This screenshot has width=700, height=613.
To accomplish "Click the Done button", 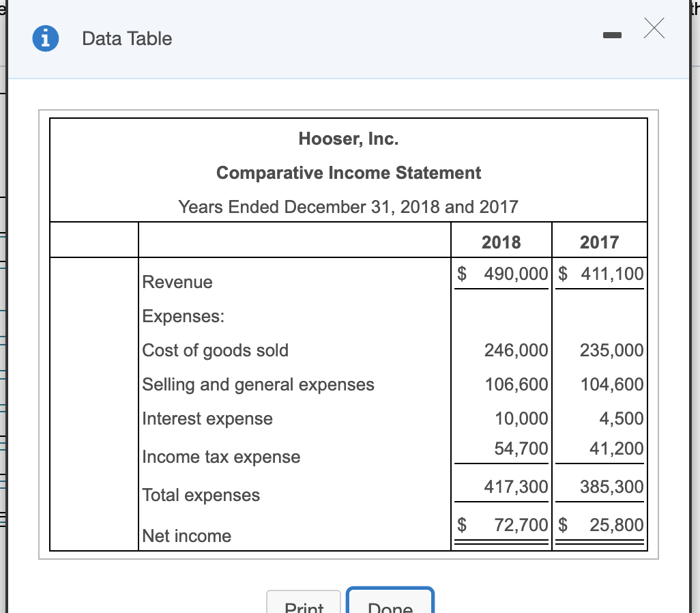I will (390, 601).
